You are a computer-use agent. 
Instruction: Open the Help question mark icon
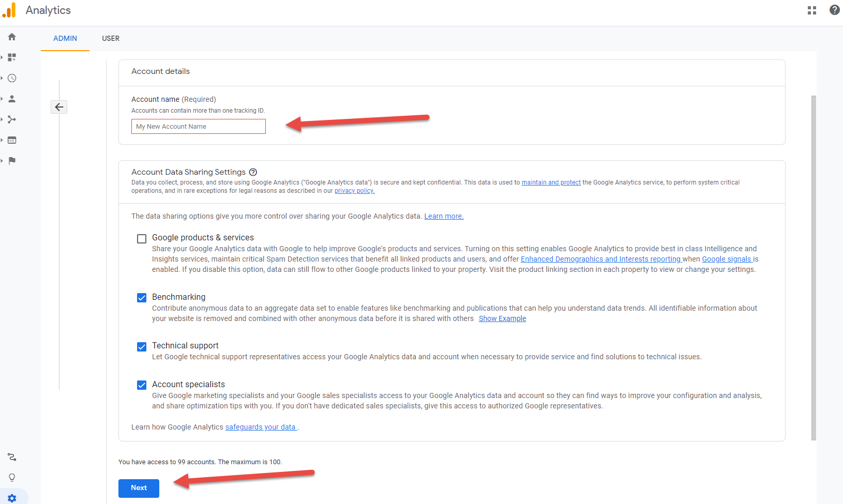(x=835, y=10)
